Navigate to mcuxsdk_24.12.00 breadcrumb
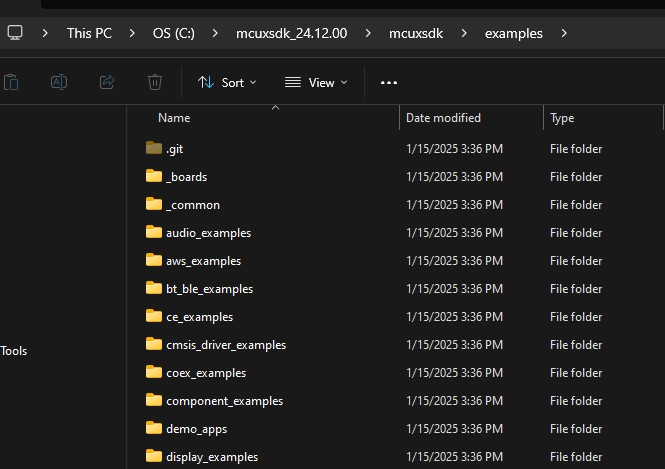 [x=291, y=33]
